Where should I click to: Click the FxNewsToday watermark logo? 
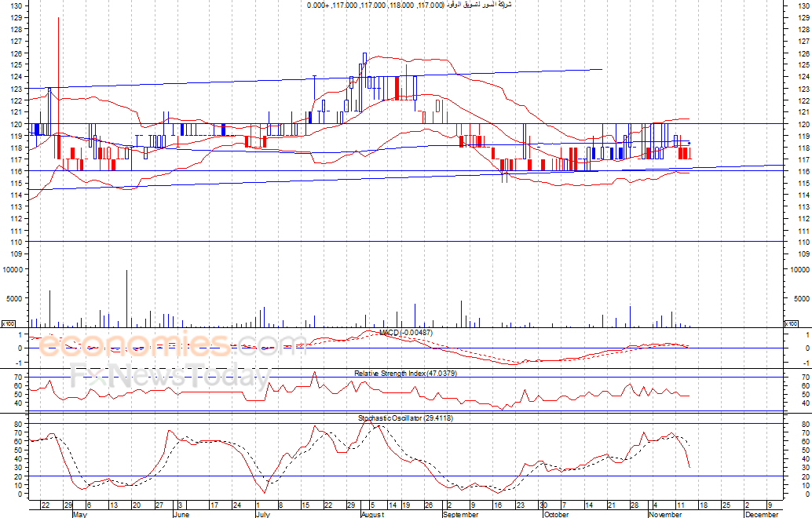(x=170, y=377)
